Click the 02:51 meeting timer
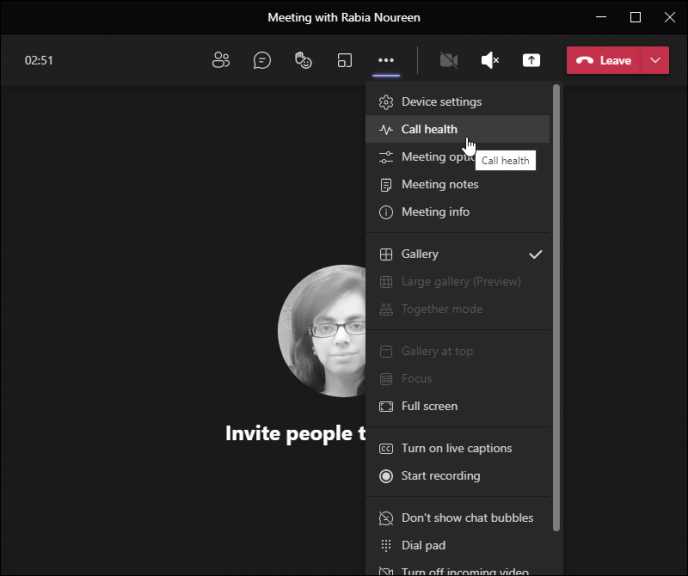Image resolution: width=688 pixels, height=576 pixels. pos(39,60)
